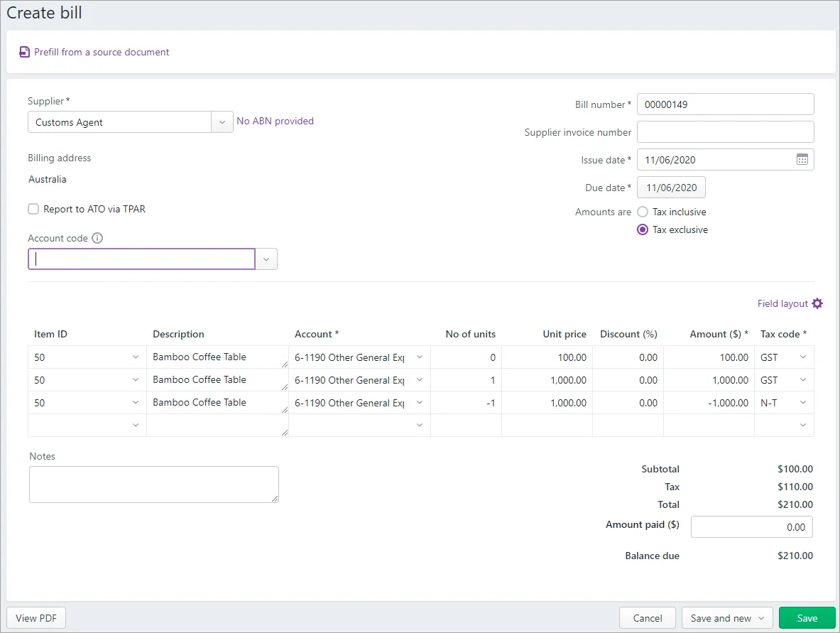Open the Item ID dropdown in the second row
The width and height of the screenshot is (840, 633).
[x=136, y=379]
